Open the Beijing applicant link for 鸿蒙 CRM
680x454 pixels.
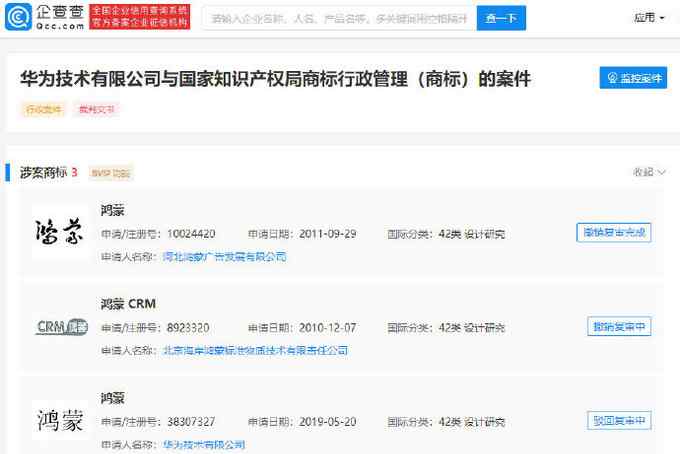click(255, 350)
